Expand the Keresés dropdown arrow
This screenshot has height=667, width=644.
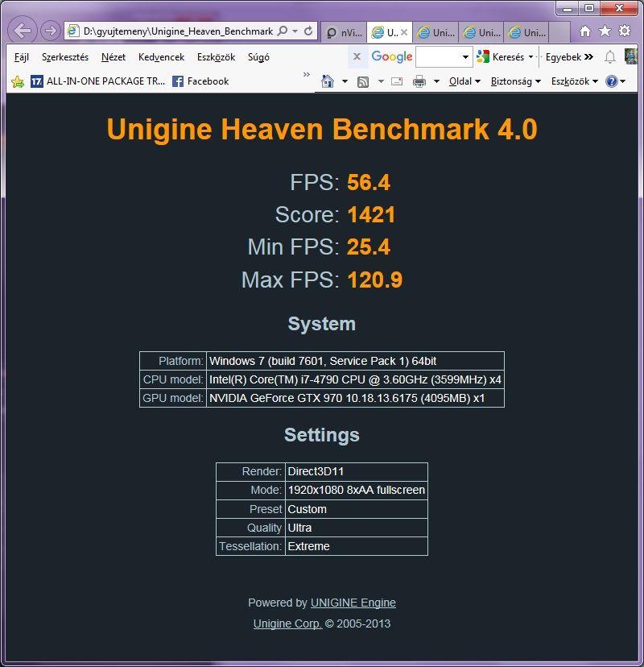530,57
